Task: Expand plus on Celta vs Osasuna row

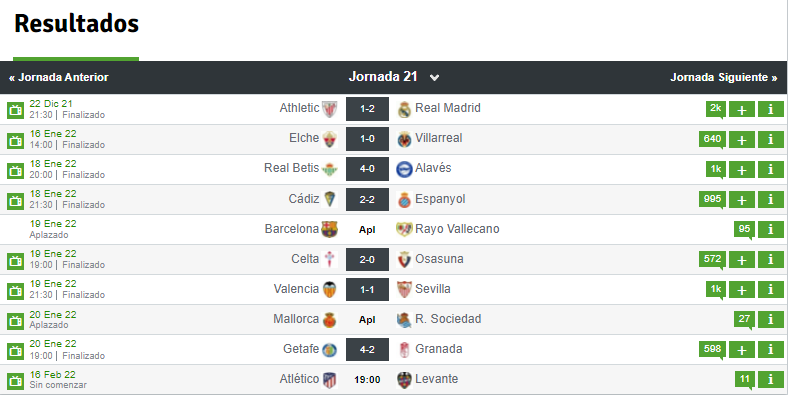Action: [742, 259]
